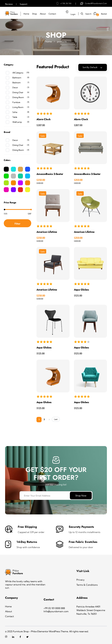Click the login arrow icon in header
112x644 pixels.
tap(67, 12)
